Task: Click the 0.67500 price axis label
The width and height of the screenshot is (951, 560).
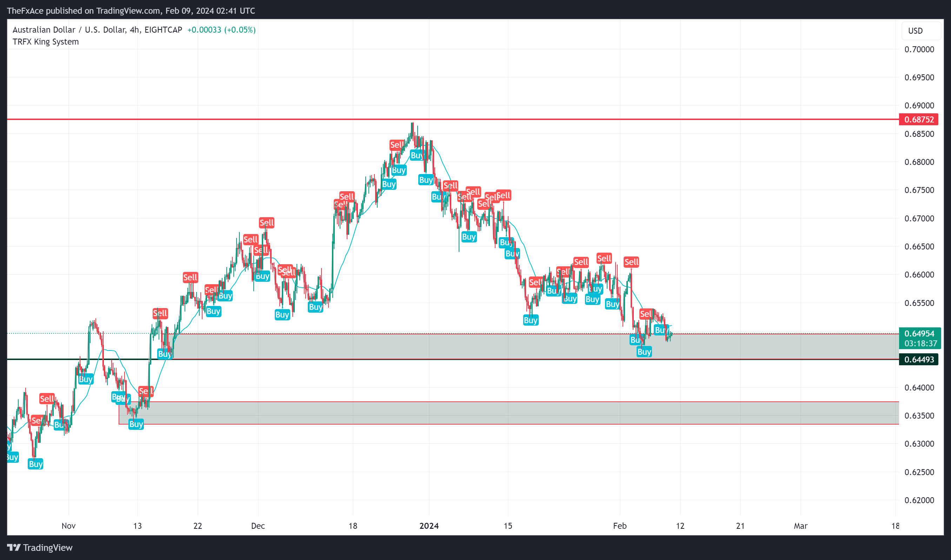Action: coord(919,190)
